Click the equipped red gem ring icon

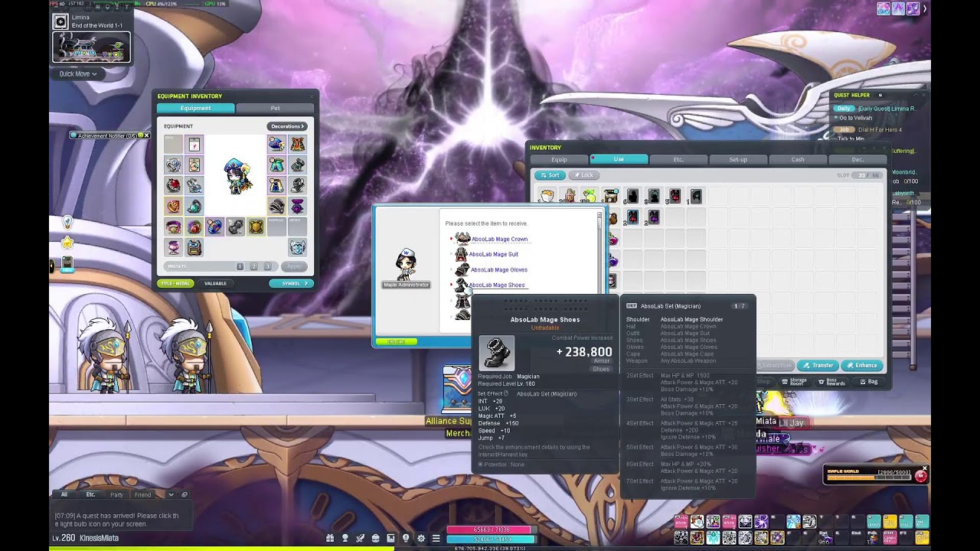(174, 185)
